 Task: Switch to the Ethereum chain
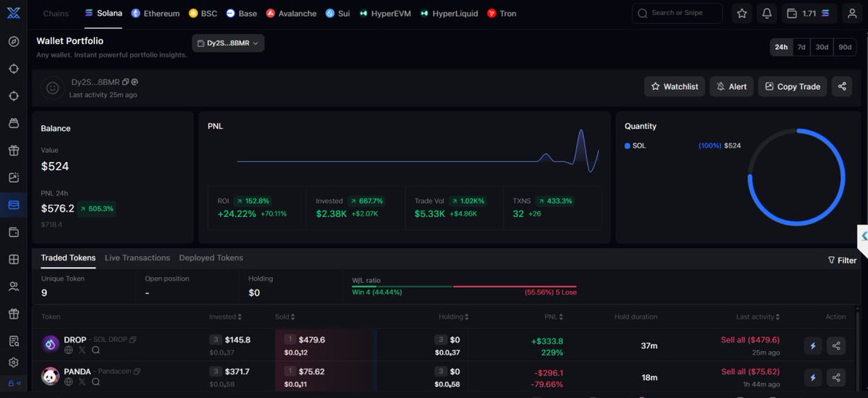[x=156, y=13]
